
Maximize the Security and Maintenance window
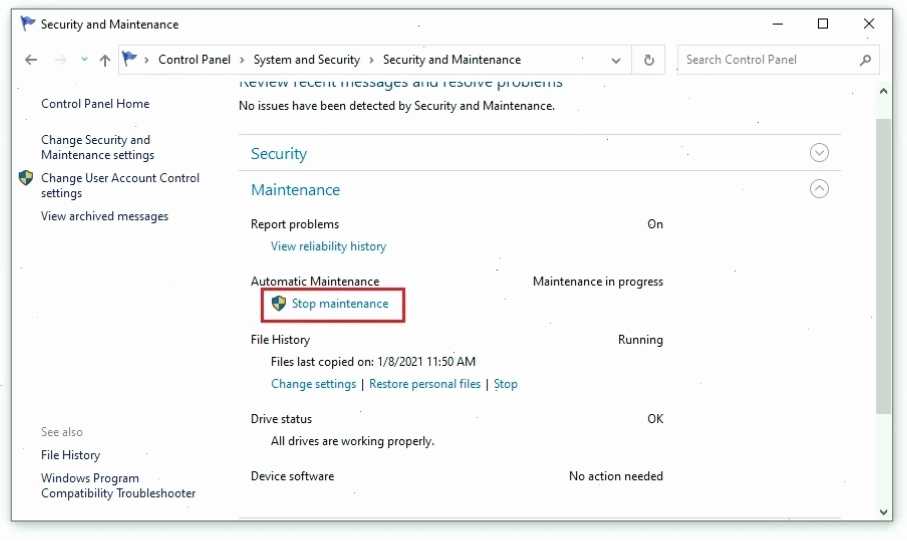click(x=823, y=24)
